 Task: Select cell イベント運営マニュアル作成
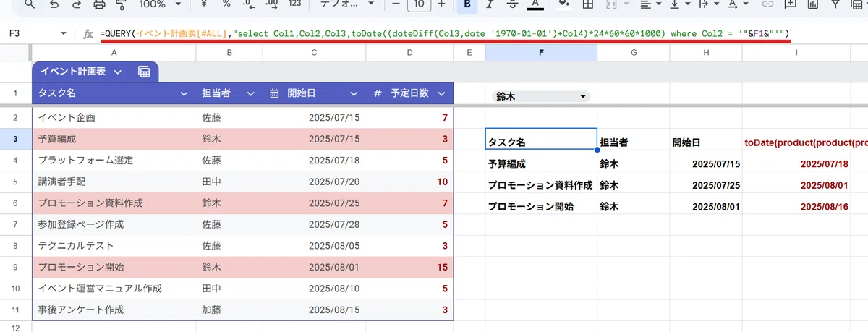(114, 288)
